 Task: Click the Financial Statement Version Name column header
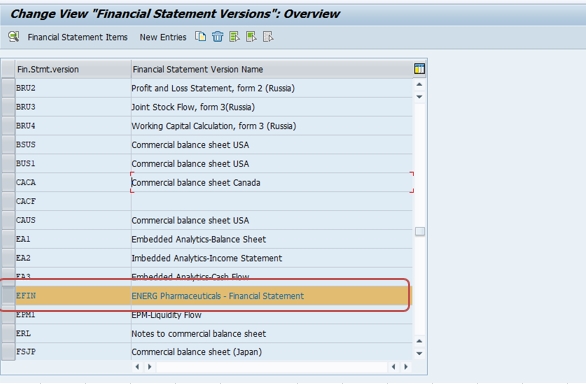272,69
